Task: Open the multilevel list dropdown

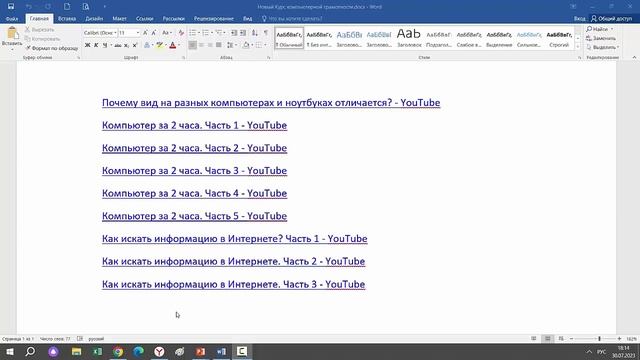Action: coord(224,33)
